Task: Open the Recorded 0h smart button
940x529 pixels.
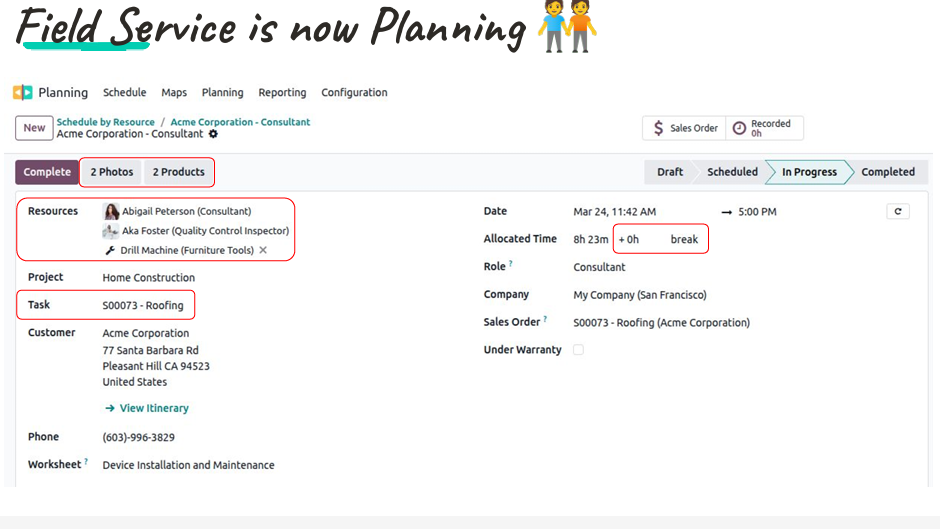Action: point(764,128)
